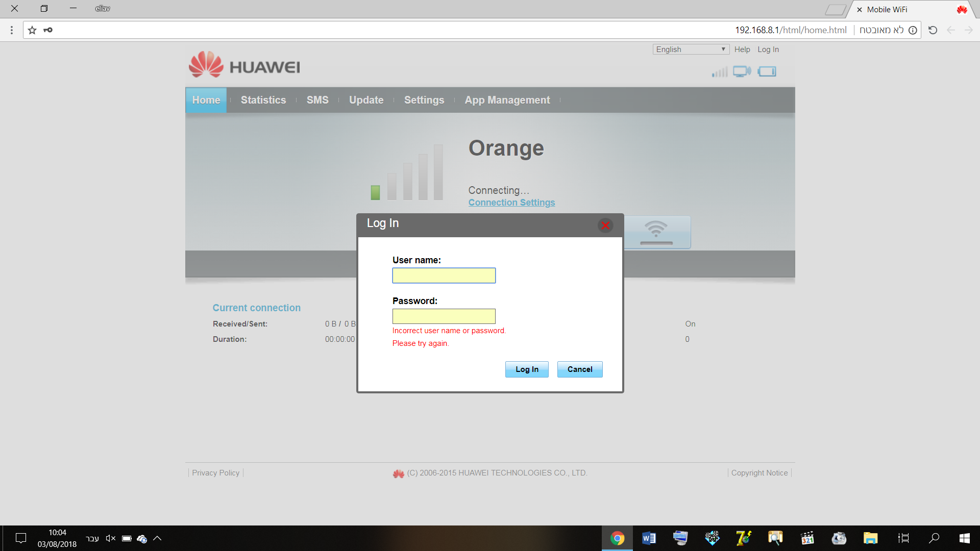Open the Settings tab
Viewport: 980px width, 551px height.
click(x=424, y=100)
